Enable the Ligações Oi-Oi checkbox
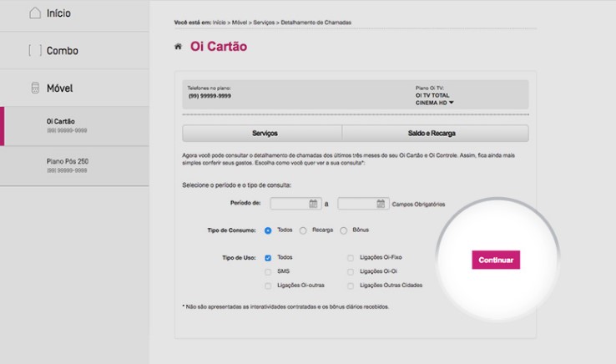The width and height of the screenshot is (616, 364). click(351, 271)
